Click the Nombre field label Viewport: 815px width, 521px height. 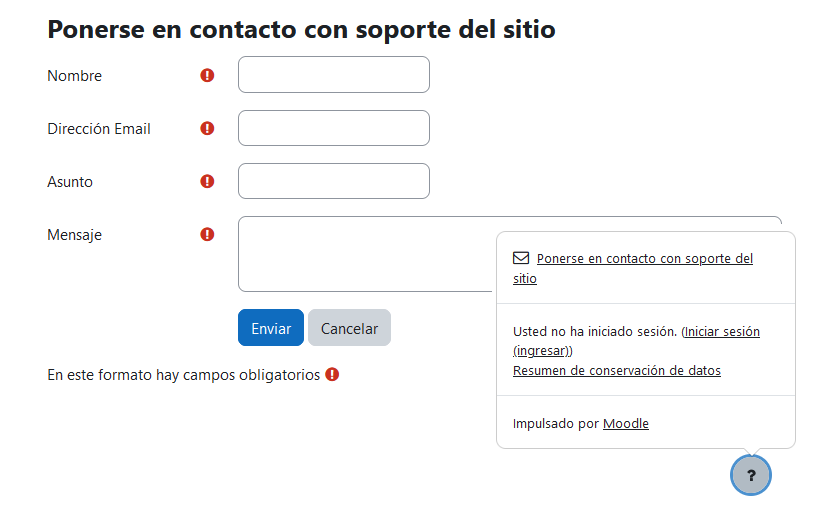pyautogui.click(x=74, y=76)
